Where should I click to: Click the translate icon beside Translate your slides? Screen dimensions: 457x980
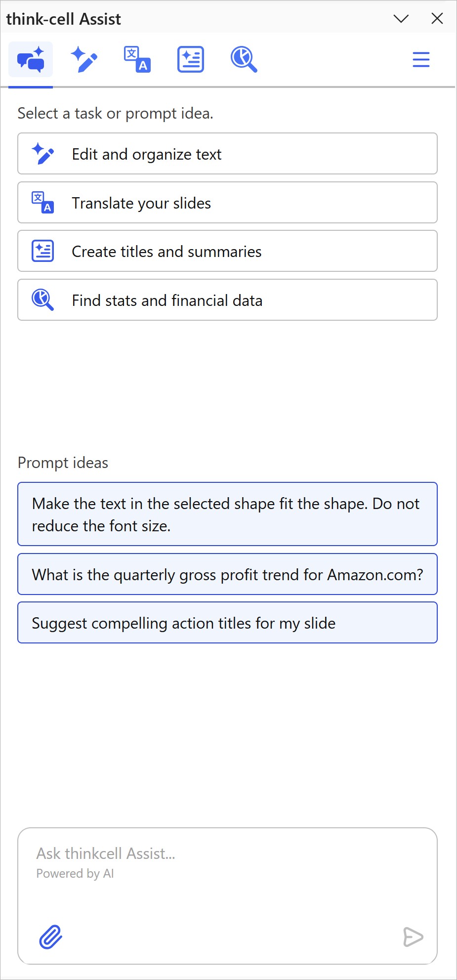pos(43,203)
